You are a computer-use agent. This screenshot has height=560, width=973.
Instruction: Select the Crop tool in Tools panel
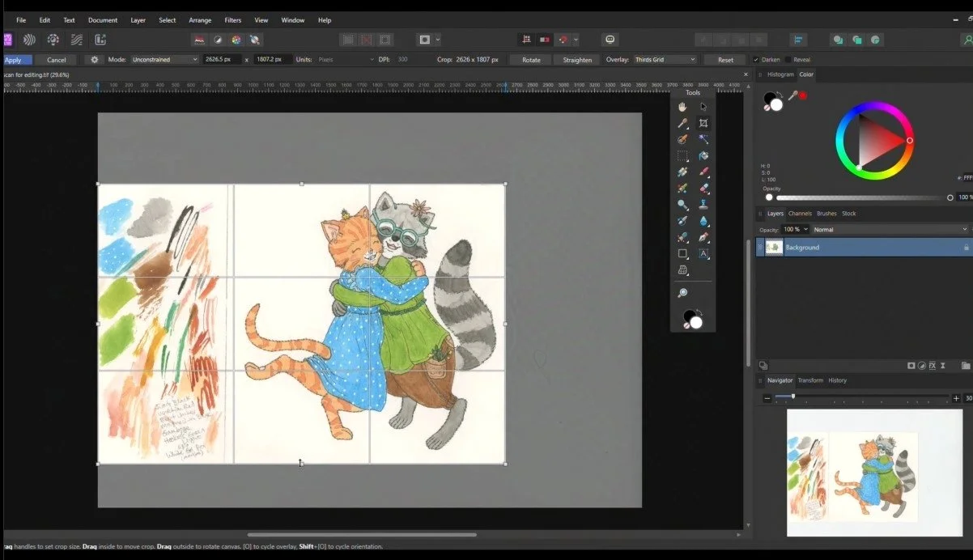pos(703,123)
